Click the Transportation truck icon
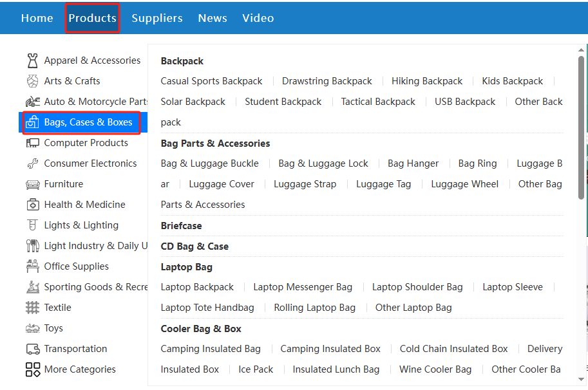 (x=33, y=349)
